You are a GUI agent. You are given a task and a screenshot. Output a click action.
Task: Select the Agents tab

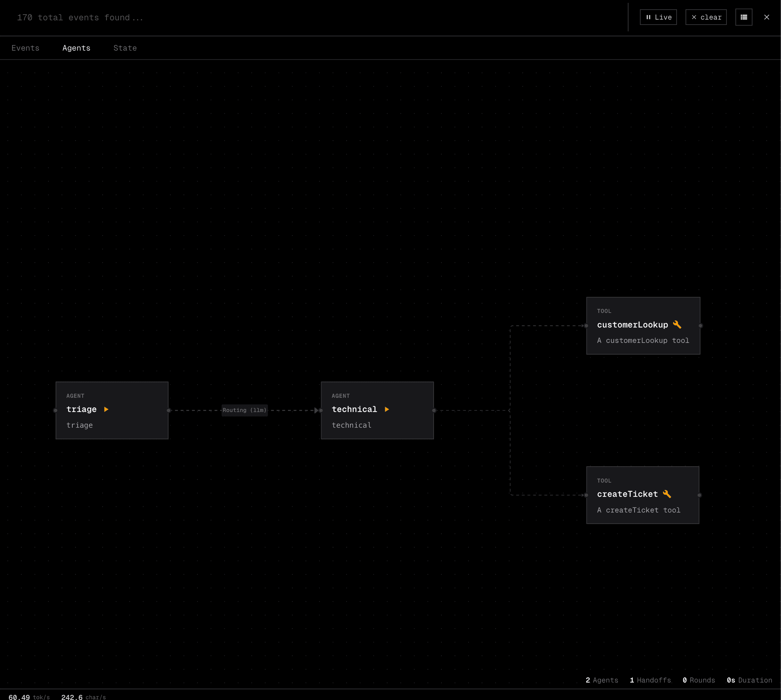tap(76, 48)
